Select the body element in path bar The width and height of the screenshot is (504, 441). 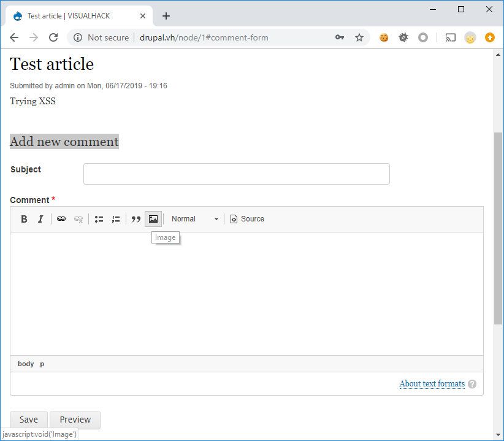[x=26, y=364]
